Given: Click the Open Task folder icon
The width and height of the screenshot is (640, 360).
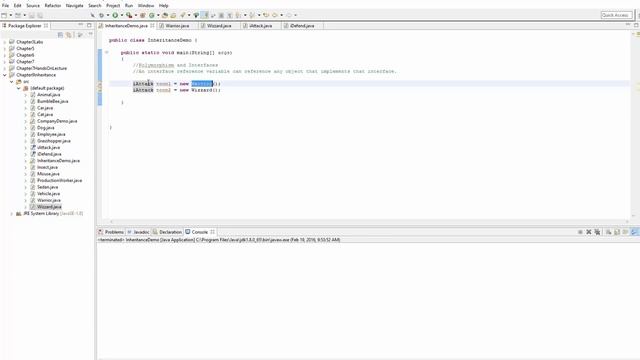Looking at the screenshot, I should (x=173, y=15).
